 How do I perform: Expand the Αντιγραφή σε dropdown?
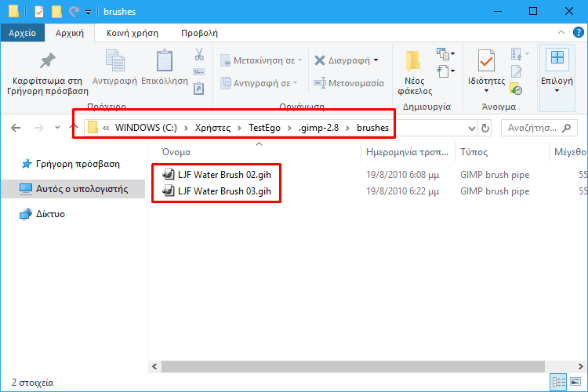(296, 83)
